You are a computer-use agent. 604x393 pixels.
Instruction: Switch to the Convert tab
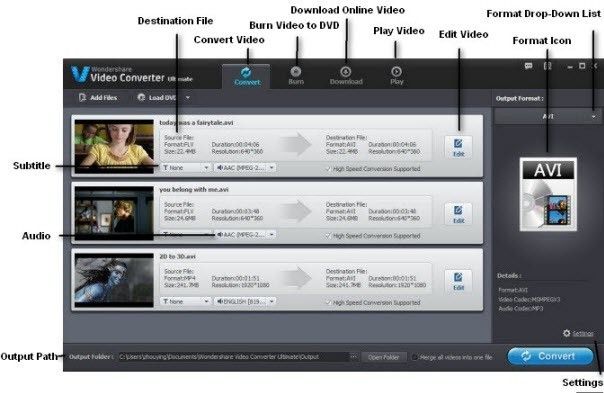247,76
